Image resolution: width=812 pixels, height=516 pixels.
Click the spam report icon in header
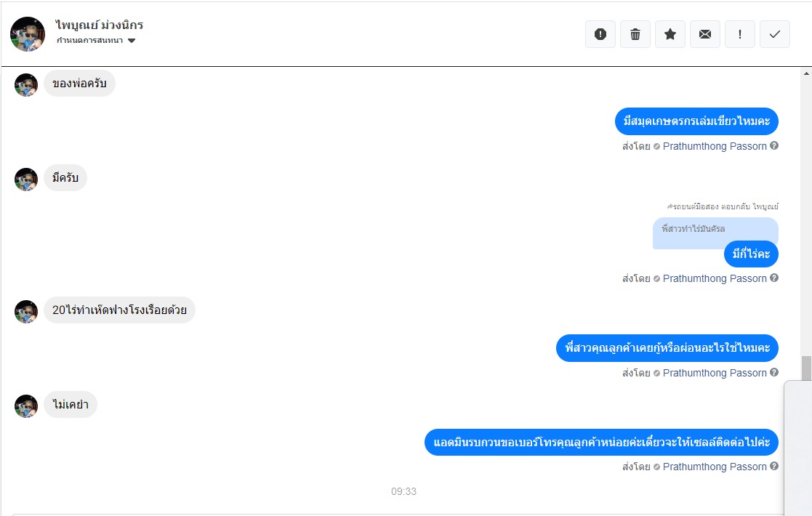point(600,34)
